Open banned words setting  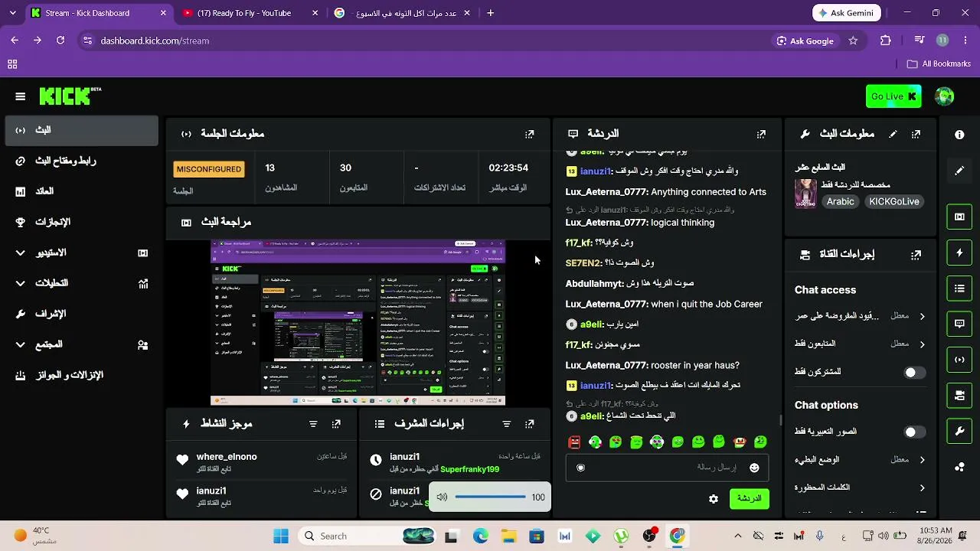tap(860, 487)
